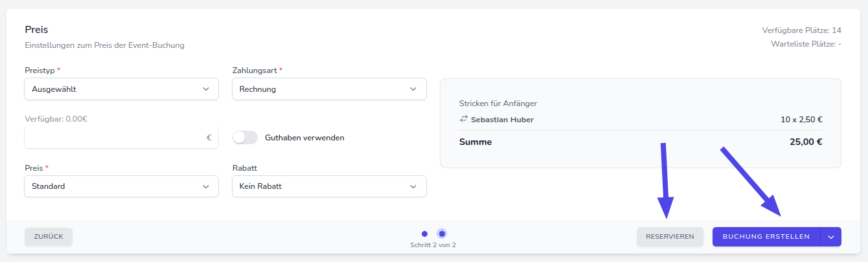Open the Rabatt dropdown showing Kein Rabatt

[x=329, y=186]
